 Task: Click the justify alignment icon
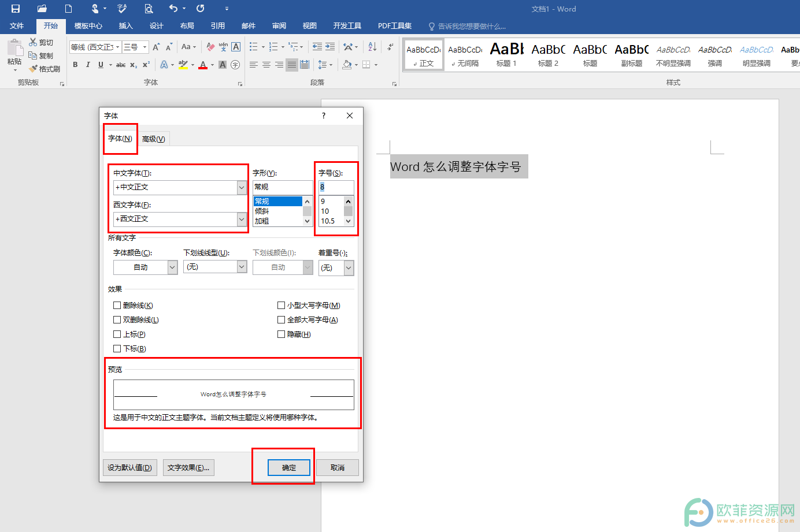pyautogui.click(x=292, y=65)
